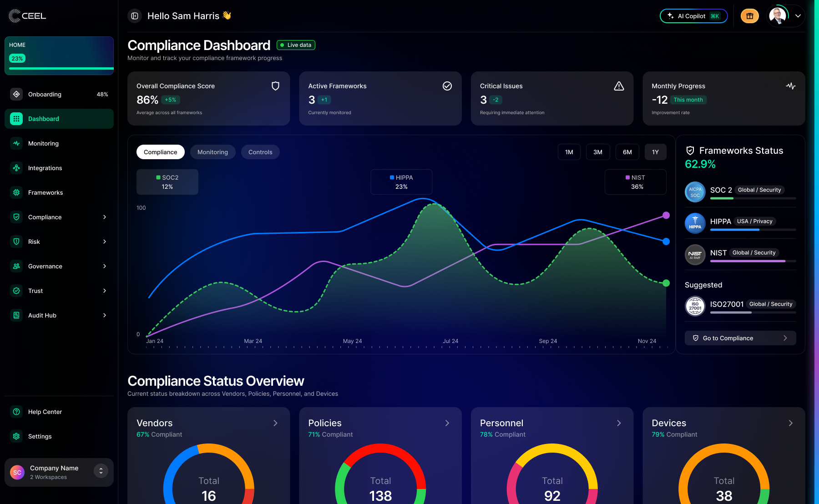This screenshot has width=819, height=504.
Task: Click the Dashboard grid icon
Action: pos(16,119)
